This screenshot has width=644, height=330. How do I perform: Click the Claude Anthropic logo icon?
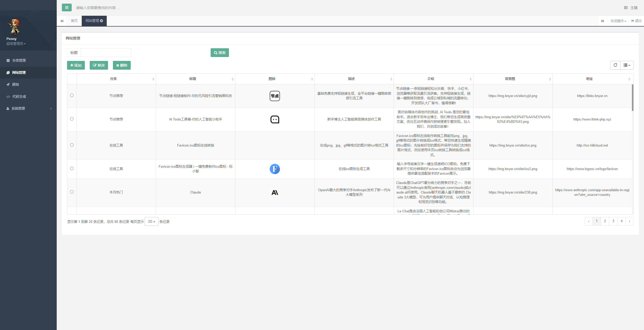[x=275, y=192]
